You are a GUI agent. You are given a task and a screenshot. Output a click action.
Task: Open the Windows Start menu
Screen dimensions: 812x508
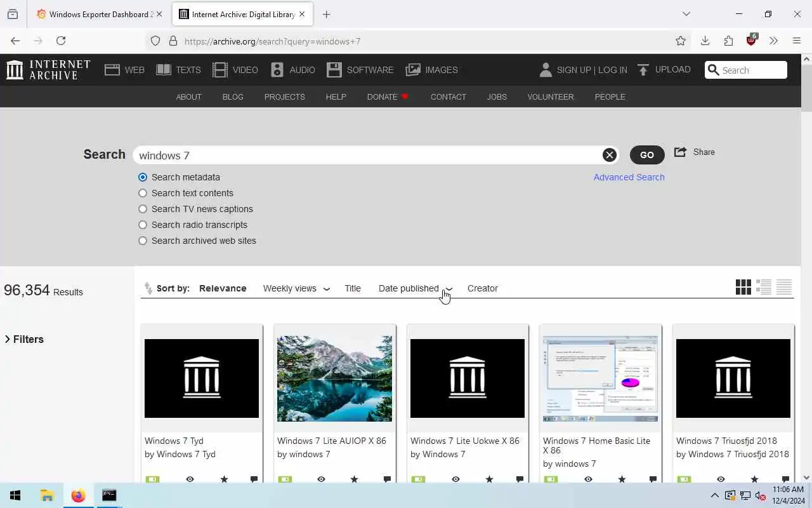coord(15,495)
